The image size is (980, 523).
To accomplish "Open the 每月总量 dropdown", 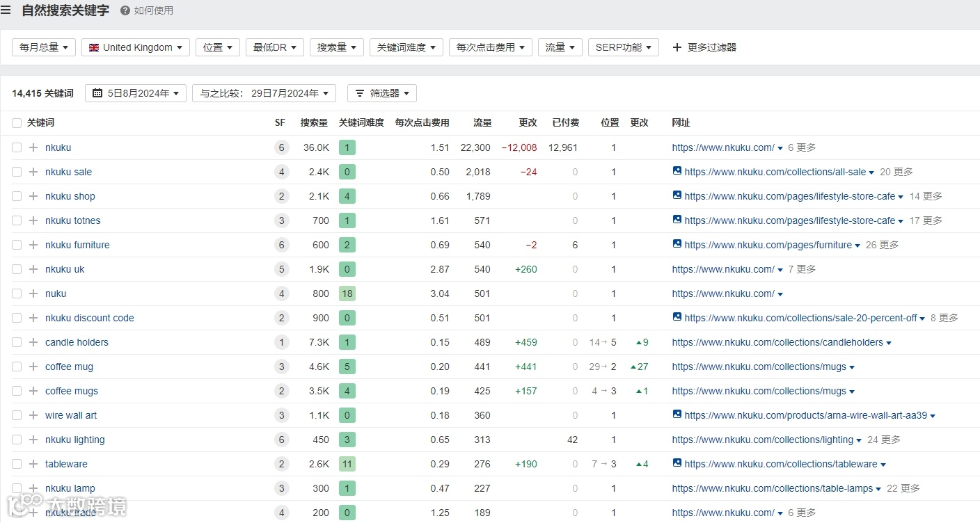I will click(x=44, y=47).
